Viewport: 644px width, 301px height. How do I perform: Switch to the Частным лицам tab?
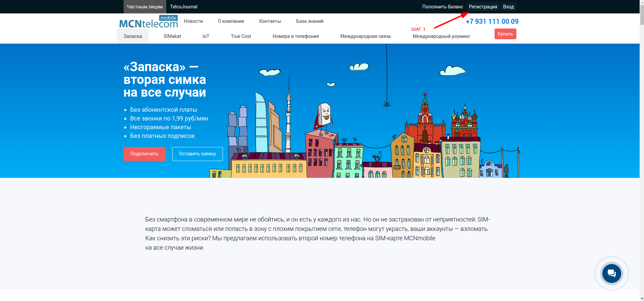tap(145, 7)
